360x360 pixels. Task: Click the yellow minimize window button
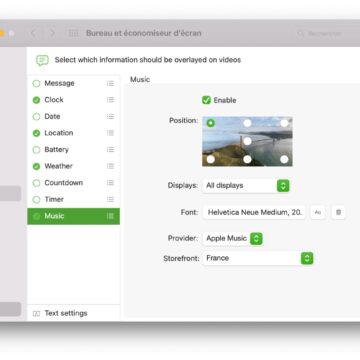(x=1, y=33)
